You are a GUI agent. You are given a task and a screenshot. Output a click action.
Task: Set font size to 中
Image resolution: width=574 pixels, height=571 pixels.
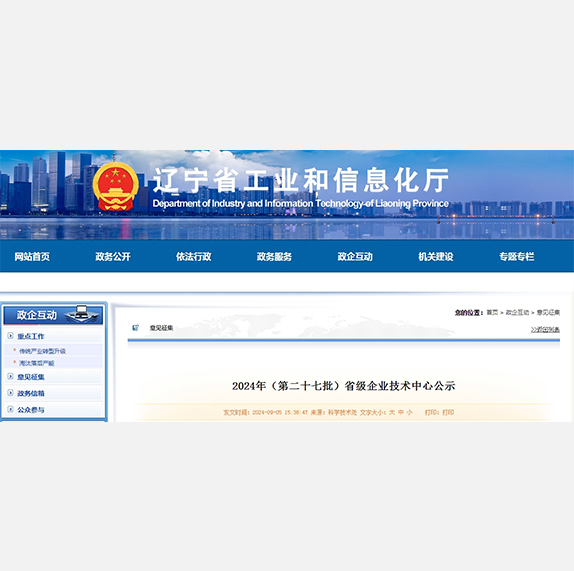(x=401, y=412)
